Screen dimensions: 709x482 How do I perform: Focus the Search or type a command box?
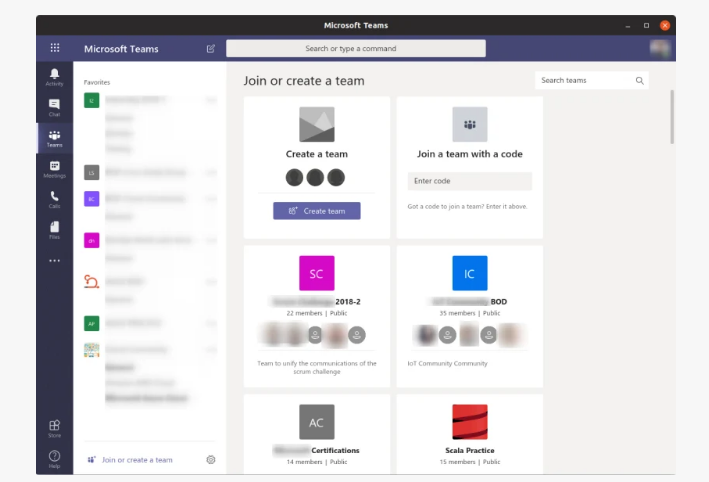click(356, 48)
